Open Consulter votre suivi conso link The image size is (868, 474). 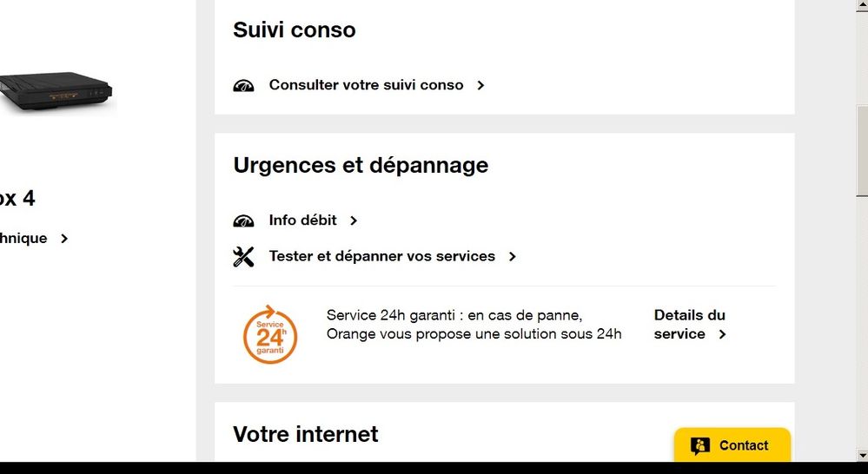[366, 85]
